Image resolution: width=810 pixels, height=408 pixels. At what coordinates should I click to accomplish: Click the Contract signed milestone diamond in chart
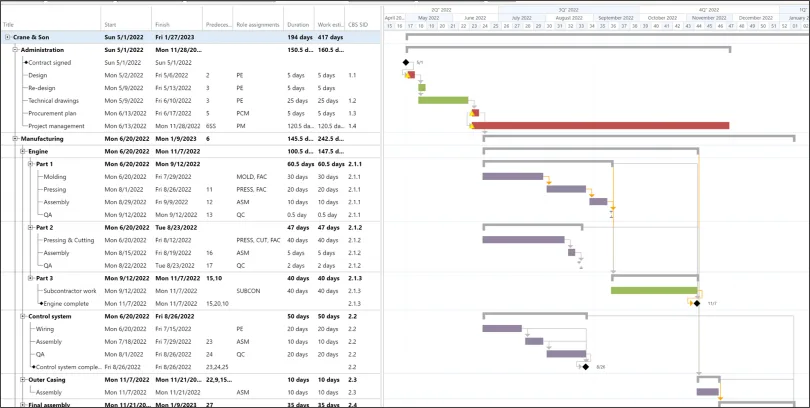406,62
